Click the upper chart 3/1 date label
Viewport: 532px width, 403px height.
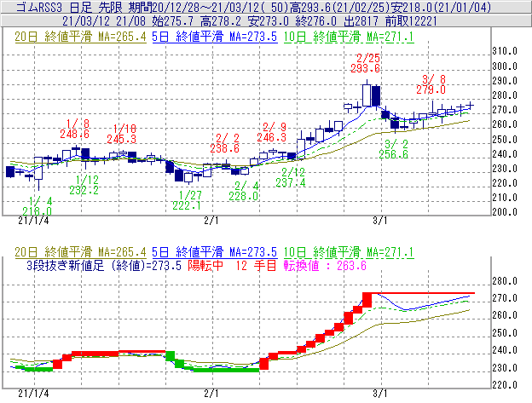point(380,221)
